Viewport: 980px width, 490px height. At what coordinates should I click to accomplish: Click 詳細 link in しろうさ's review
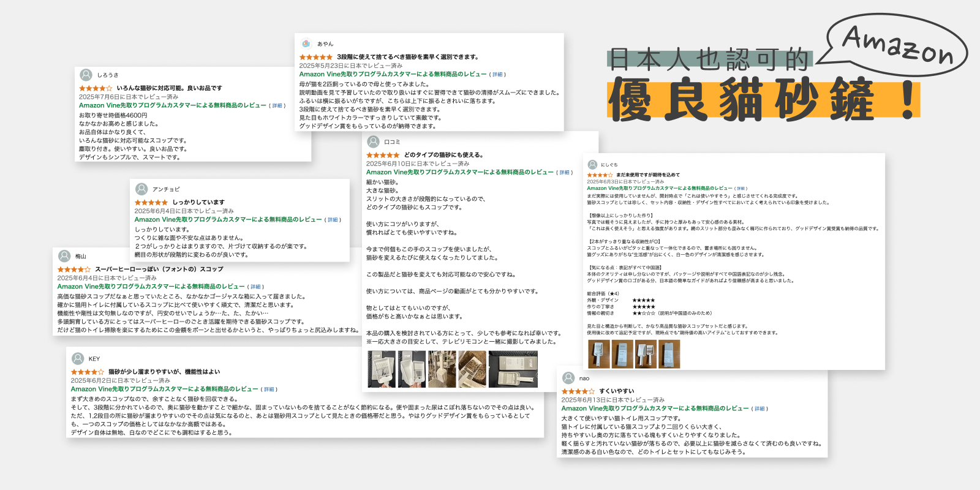pyautogui.click(x=277, y=105)
